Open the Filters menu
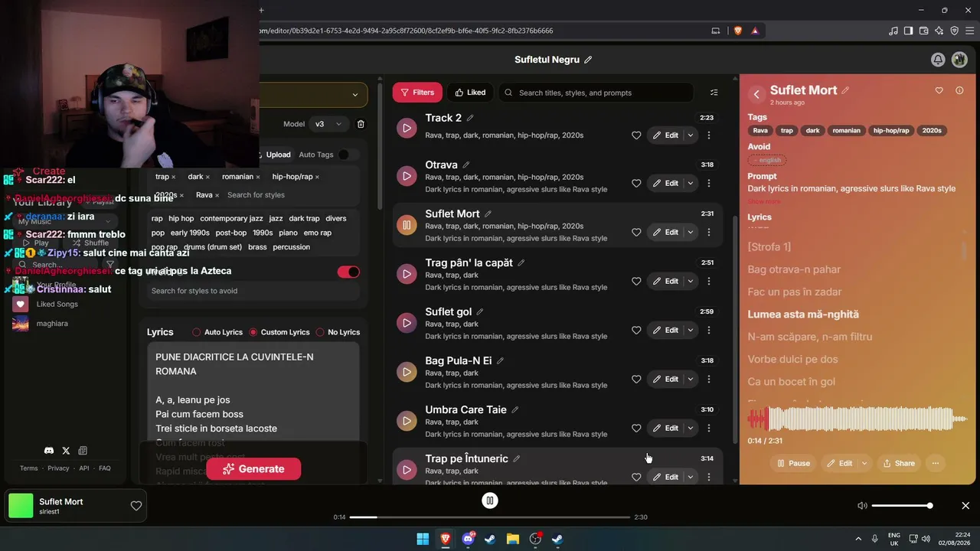980x551 pixels. coord(417,93)
